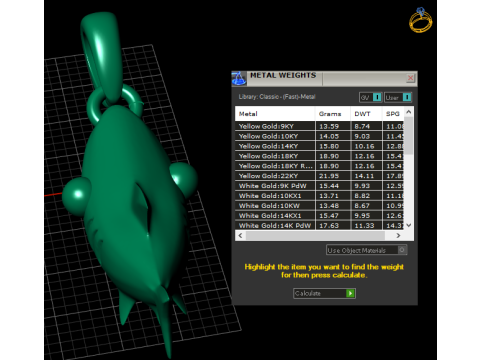Screen dimensions: 480x360
Task: Click the 17.63 grams value
Action: (x=329, y=226)
